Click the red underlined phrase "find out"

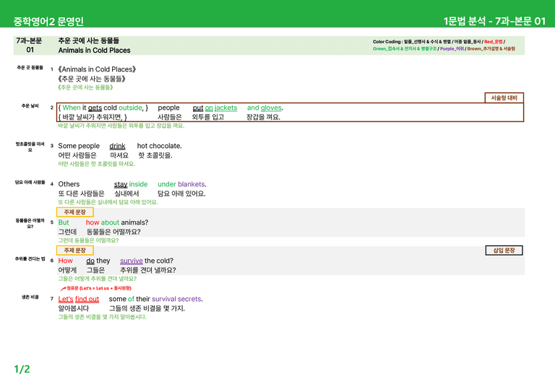[x=87, y=299]
